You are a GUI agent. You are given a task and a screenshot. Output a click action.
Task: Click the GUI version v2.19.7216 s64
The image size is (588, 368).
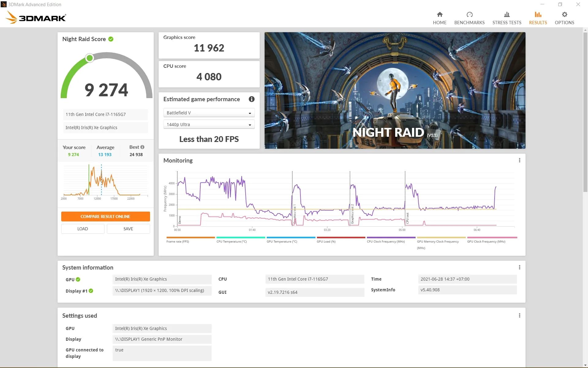(x=315, y=292)
